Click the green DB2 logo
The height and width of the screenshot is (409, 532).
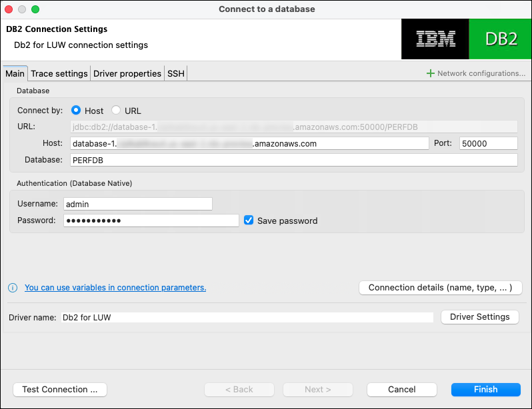[x=501, y=39]
